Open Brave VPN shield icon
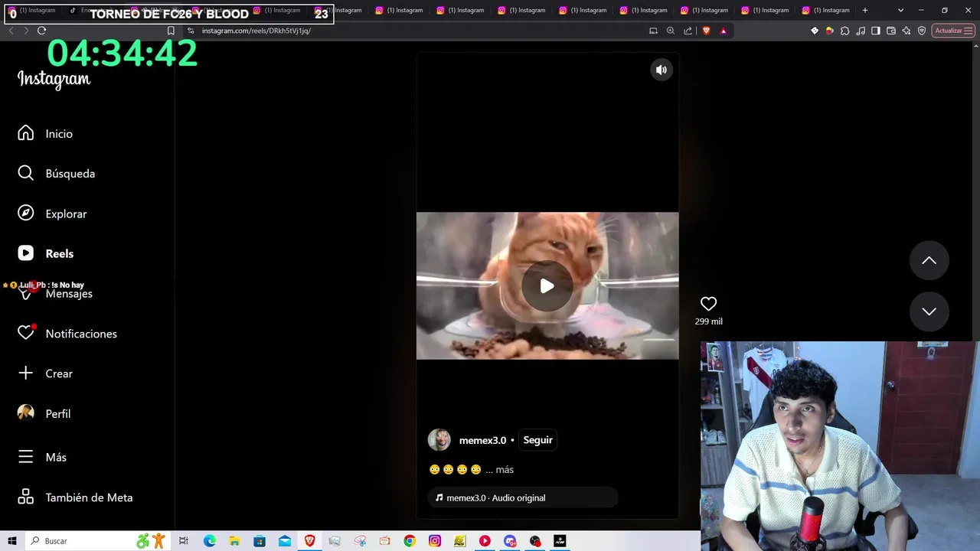980x551 pixels. pos(922,31)
